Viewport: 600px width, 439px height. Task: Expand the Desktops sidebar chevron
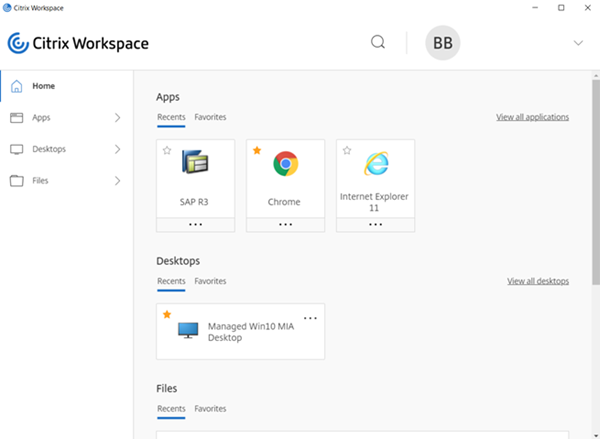(117, 150)
